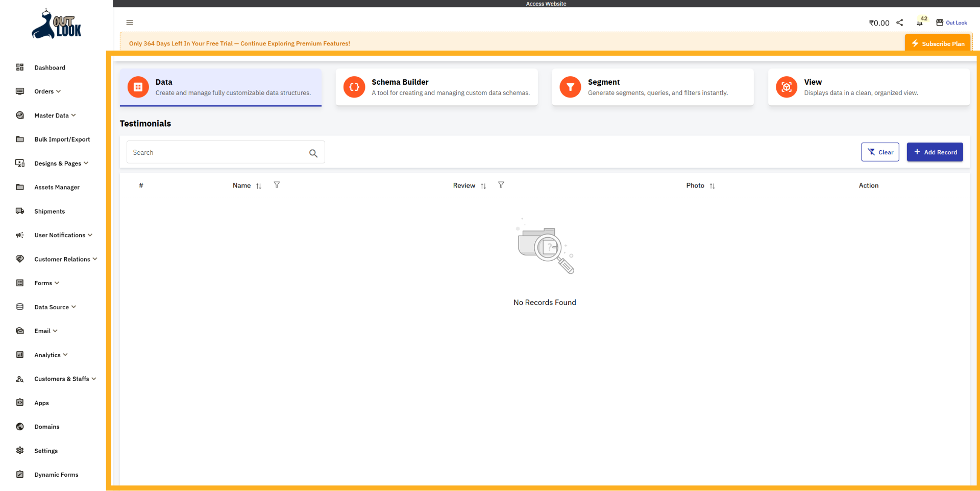Screen dimensions: 980x491
Task: Click the Data card icon
Action: [137, 87]
